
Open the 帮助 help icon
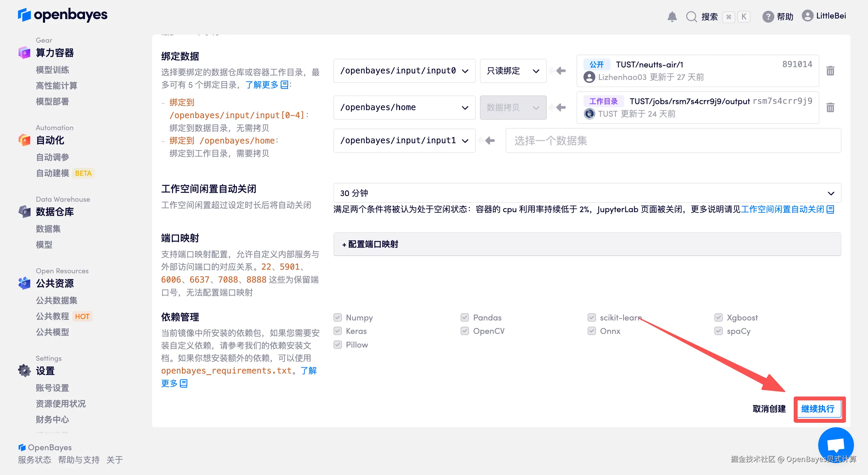768,16
